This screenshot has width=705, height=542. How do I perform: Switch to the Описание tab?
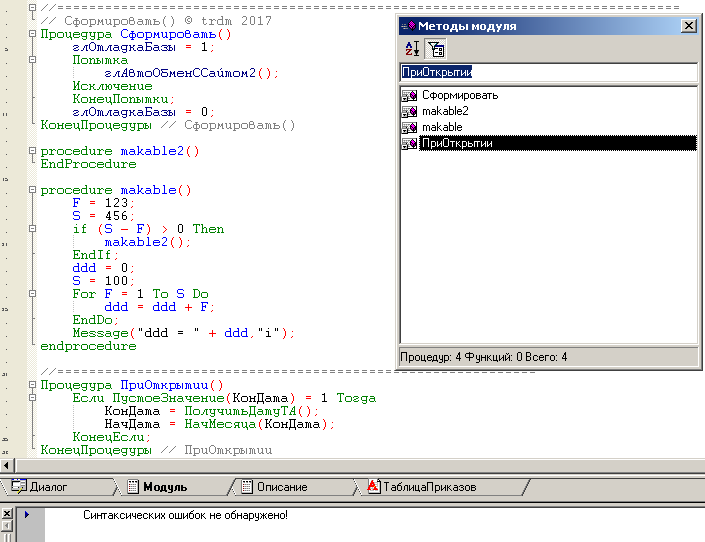tap(281, 488)
